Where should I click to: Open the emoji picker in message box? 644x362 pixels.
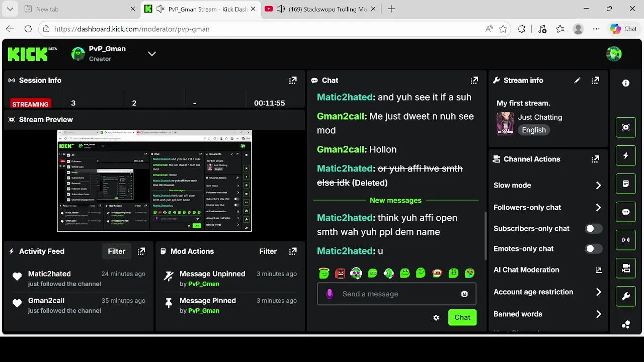pyautogui.click(x=464, y=294)
